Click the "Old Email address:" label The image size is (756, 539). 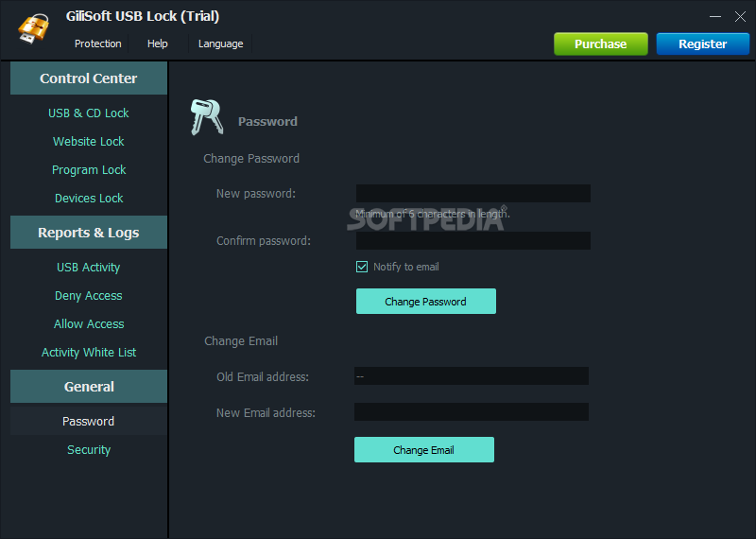263,377
